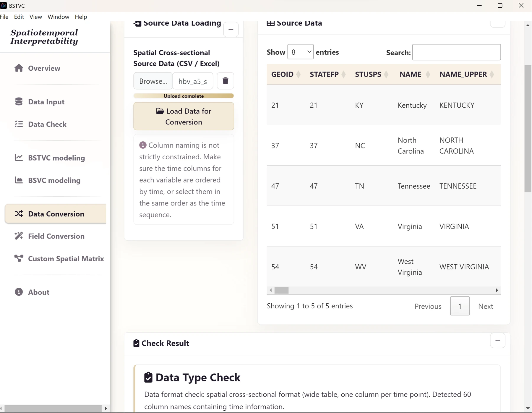Click the About info icon
Viewport: 532px width, 413px height.
[19, 292]
